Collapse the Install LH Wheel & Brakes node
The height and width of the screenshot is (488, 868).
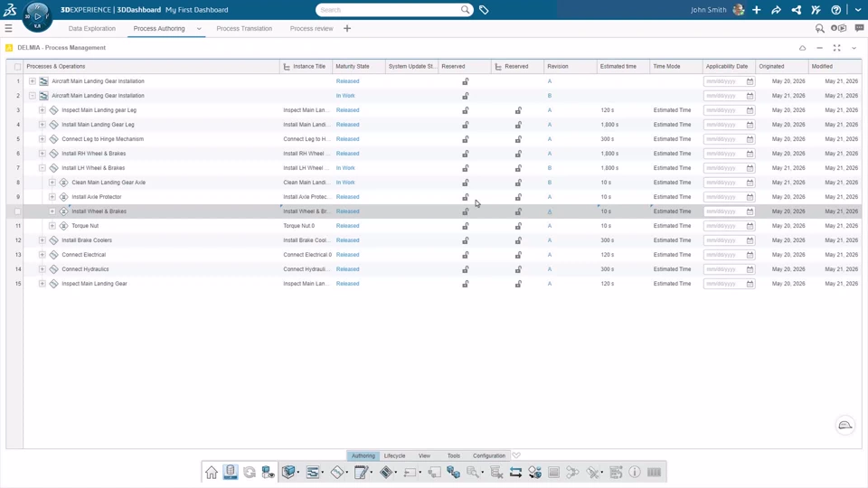(42, 168)
